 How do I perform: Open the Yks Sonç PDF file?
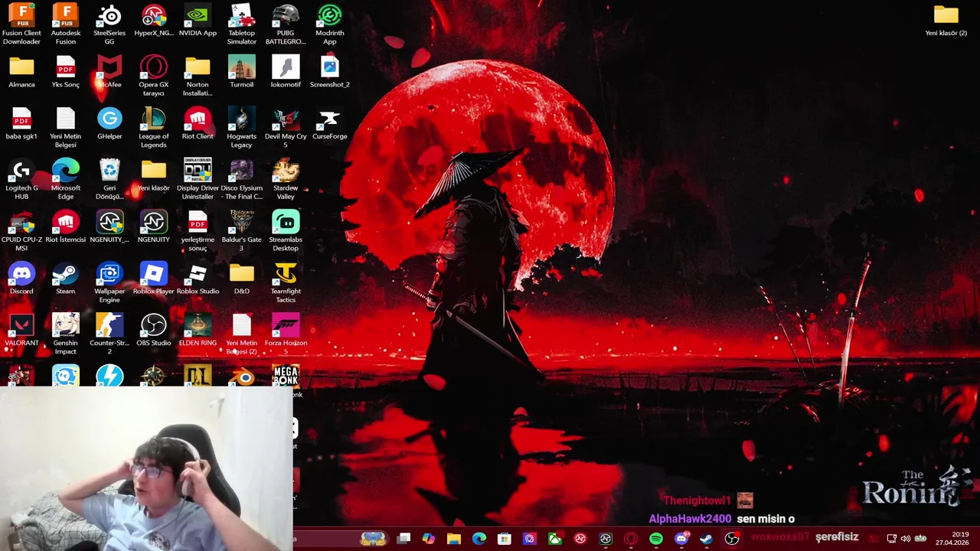click(66, 72)
